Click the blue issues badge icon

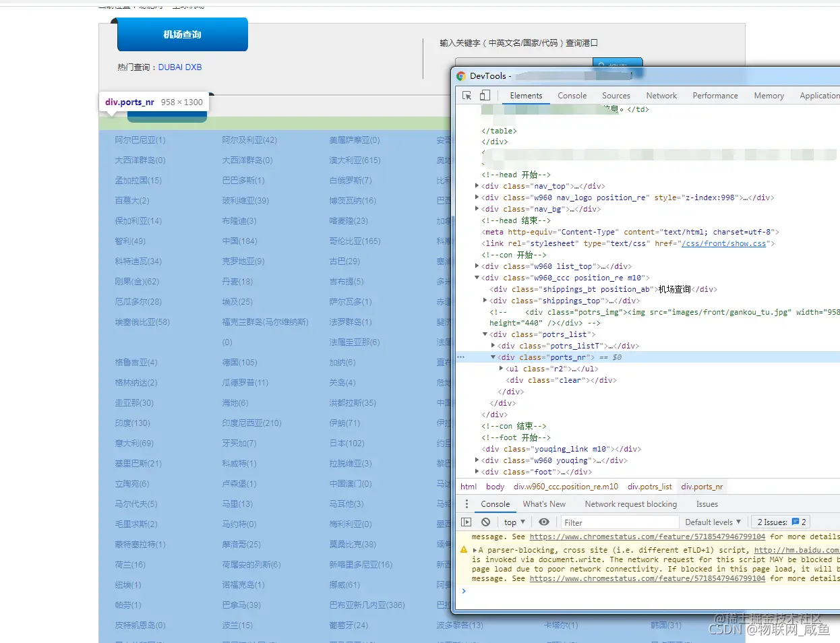pos(796,522)
